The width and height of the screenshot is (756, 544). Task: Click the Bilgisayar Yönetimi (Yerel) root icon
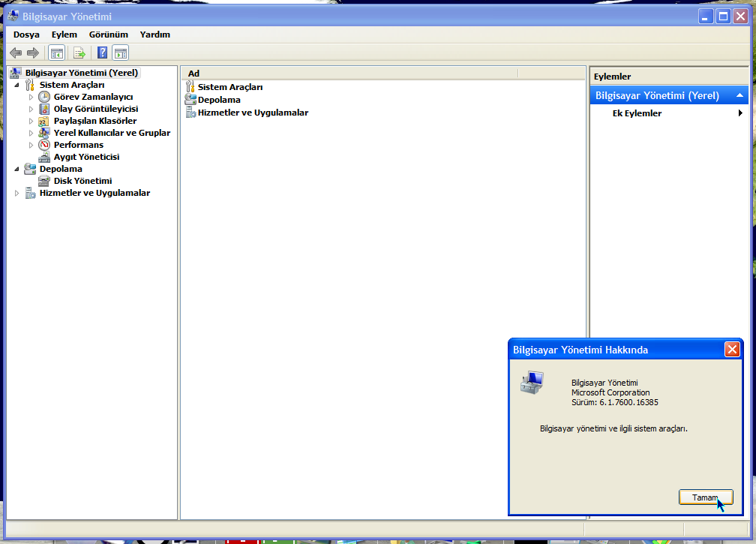[16, 73]
